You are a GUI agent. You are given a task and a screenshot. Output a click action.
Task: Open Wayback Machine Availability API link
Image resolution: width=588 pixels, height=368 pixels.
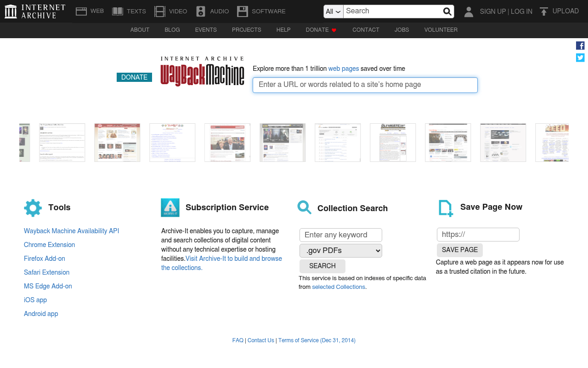point(72,231)
